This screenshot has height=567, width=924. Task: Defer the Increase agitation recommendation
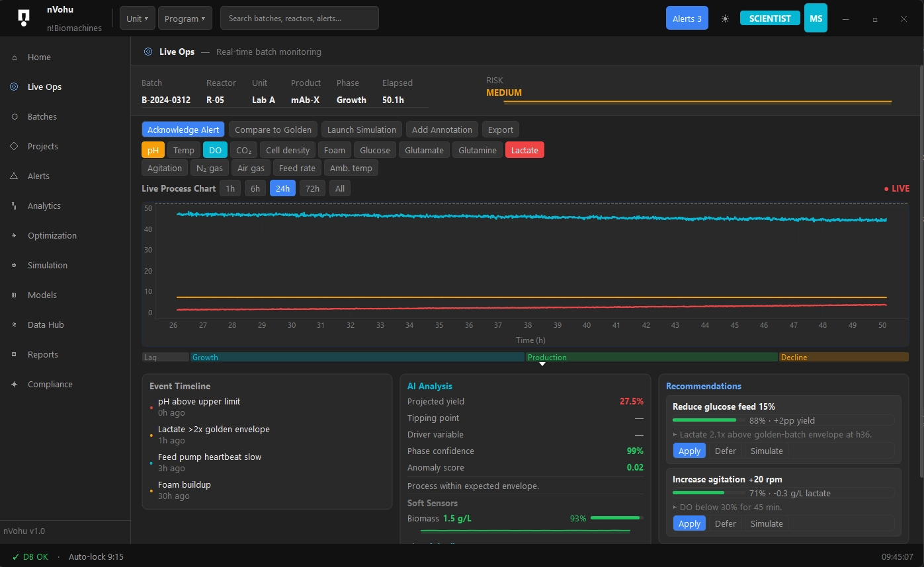click(x=726, y=523)
